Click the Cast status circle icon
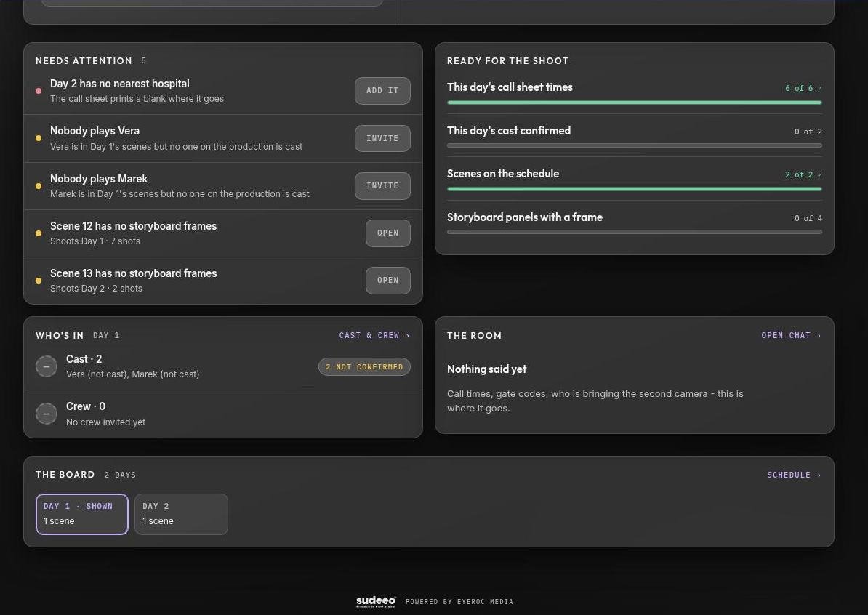868x615 pixels. pos(47,366)
